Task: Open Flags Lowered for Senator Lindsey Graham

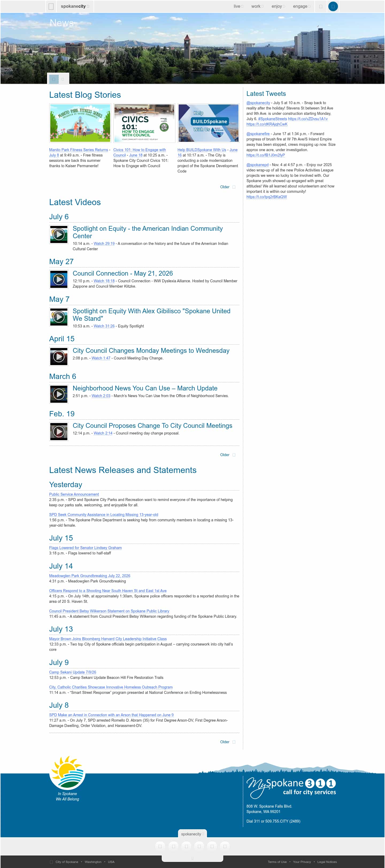Action: pyautogui.click(x=85, y=548)
